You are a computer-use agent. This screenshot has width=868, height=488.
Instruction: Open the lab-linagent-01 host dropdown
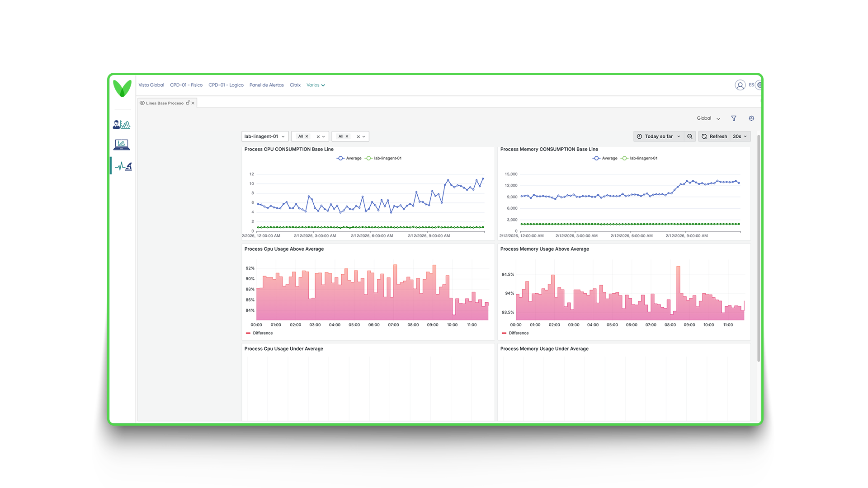[x=265, y=136]
